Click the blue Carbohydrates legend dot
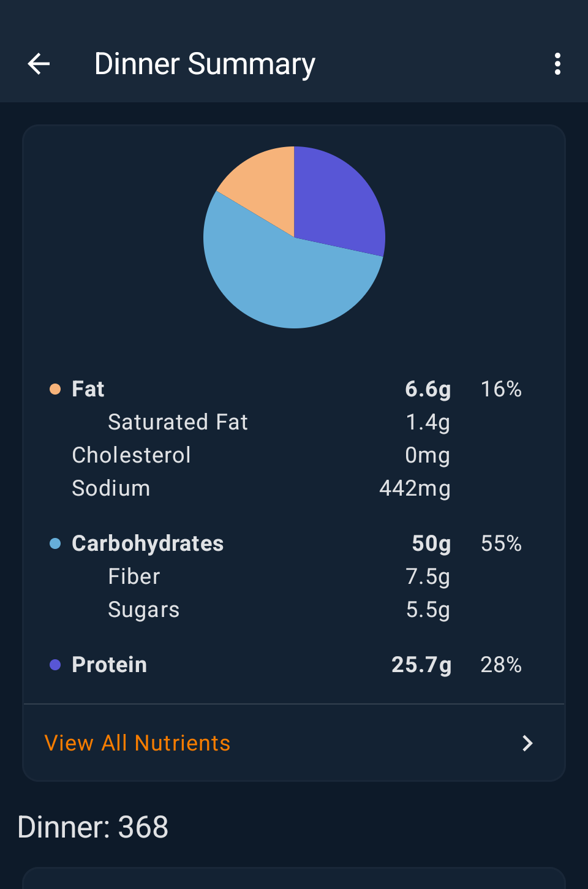Screen dimensions: 588x889 (55, 543)
